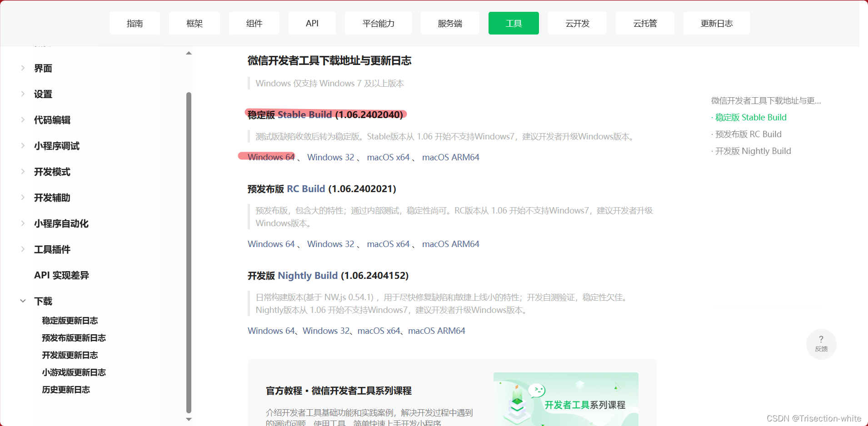
Task: Select the API tab
Action: point(312,23)
